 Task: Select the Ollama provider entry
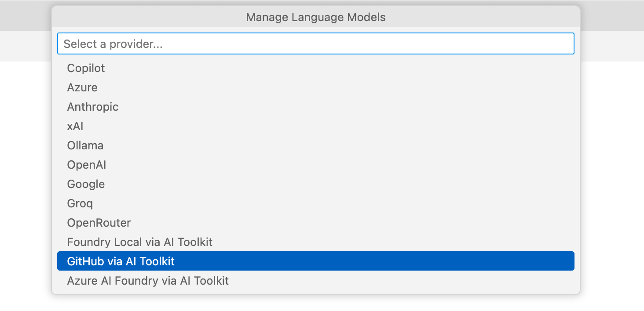(85, 145)
